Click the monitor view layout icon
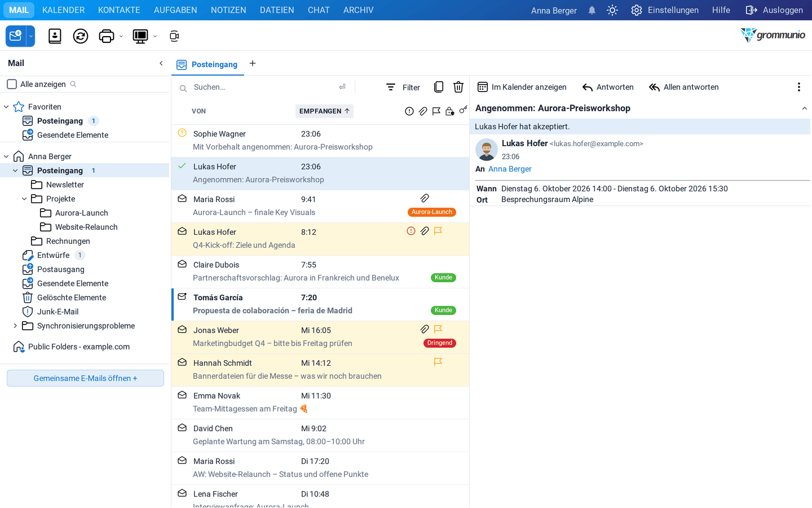812x508 pixels. (x=140, y=36)
